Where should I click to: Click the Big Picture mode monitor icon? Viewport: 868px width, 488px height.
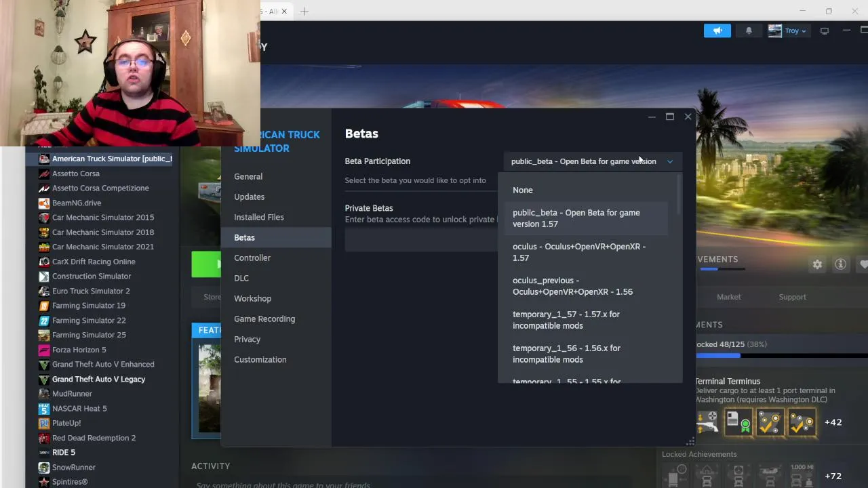pos(825,30)
